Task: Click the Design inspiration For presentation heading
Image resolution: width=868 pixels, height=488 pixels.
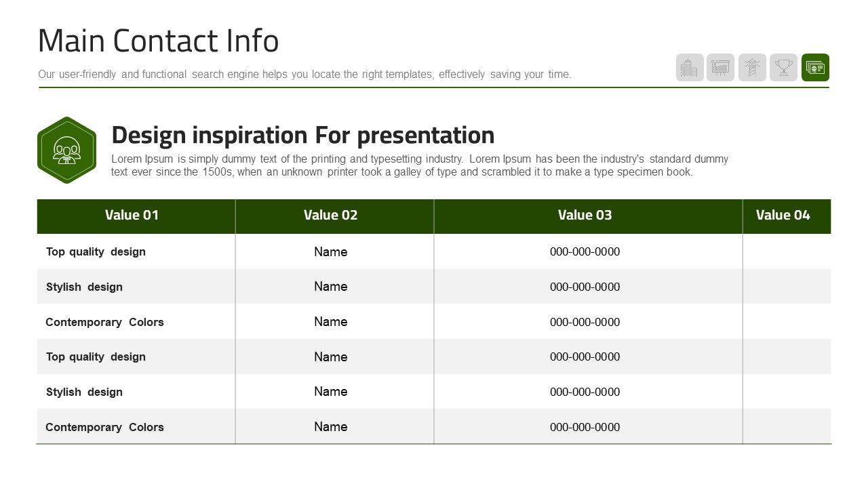Action: 302,135
